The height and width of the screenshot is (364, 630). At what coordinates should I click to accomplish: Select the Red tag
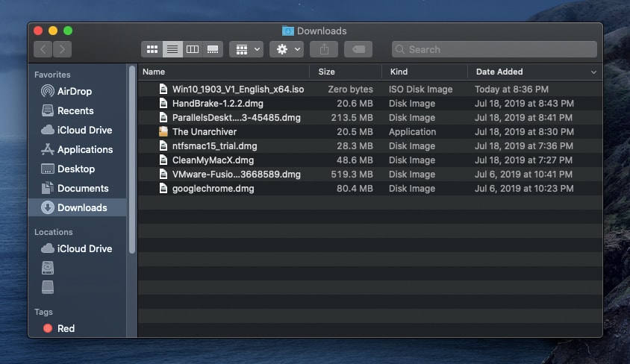[x=66, y=328]
